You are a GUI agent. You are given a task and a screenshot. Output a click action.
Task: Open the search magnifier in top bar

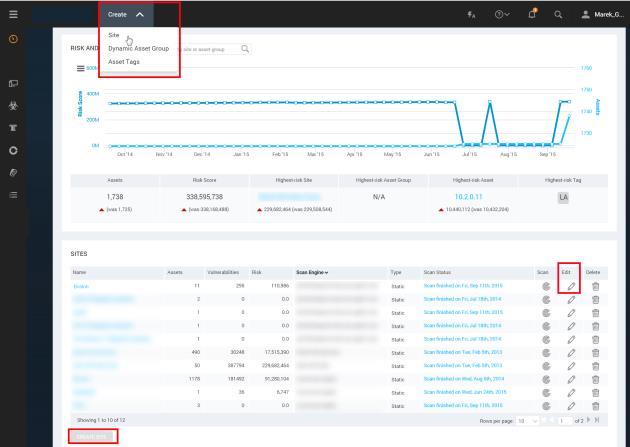(x=586, y=14)
